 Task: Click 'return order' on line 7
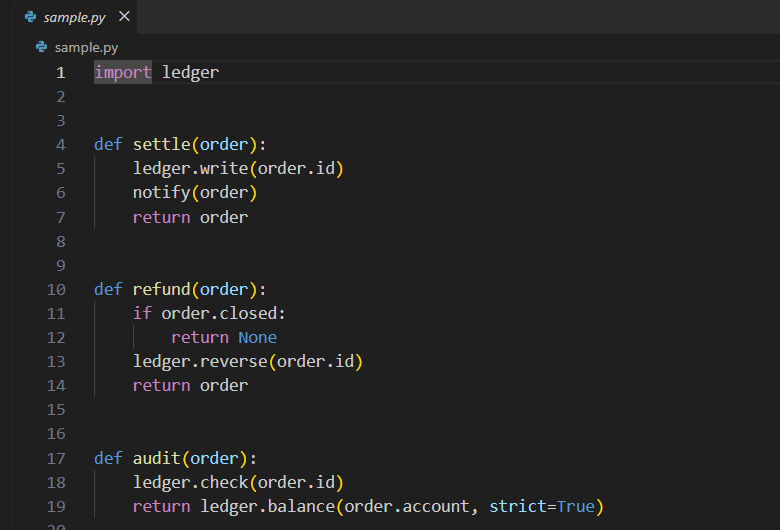tap(191, 217)
